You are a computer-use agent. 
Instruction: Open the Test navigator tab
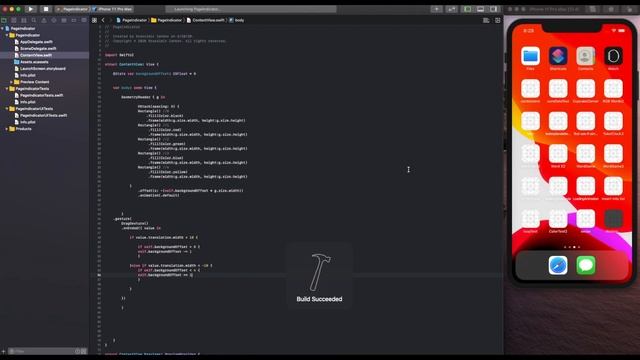(54, 20)
